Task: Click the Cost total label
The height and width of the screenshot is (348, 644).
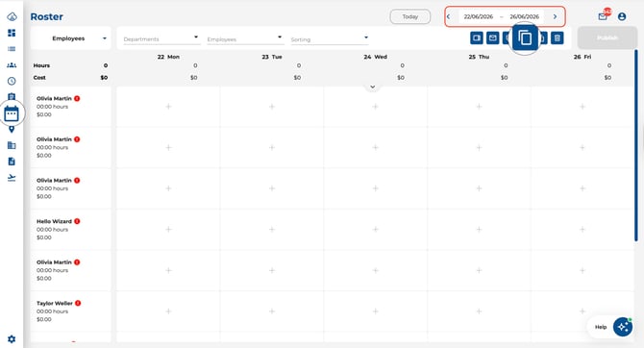Action: pyautogui.click(x=39, y=77)
